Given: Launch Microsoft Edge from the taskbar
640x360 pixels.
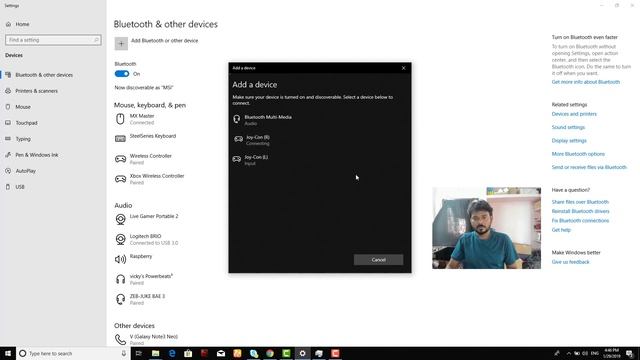Looking at the screenshot, I should coord(172,353).
